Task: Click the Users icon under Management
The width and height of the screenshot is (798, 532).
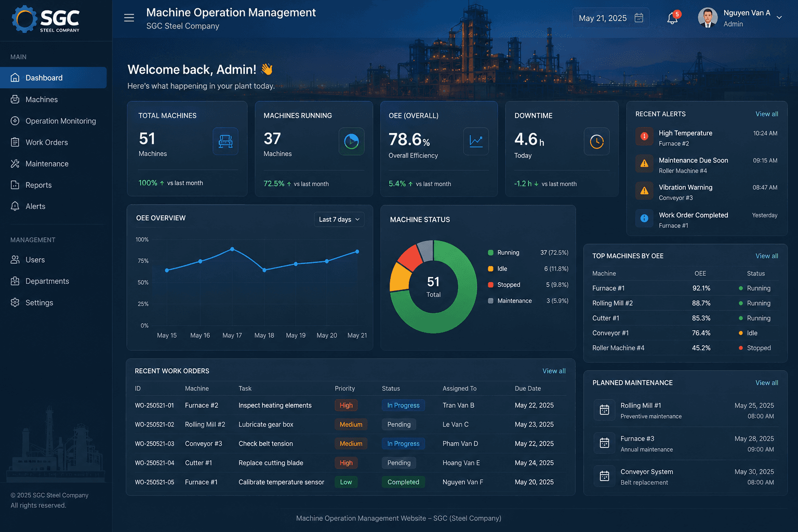Action: coord(15,260)
